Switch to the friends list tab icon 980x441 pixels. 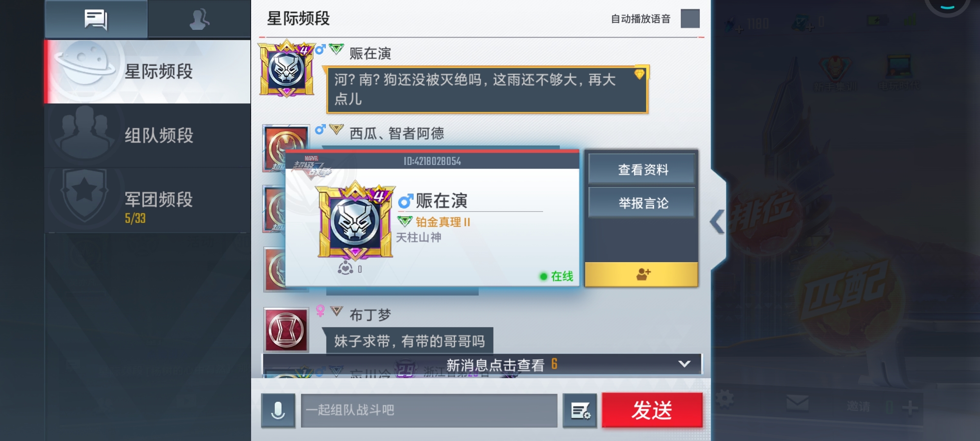click(199, 19)
